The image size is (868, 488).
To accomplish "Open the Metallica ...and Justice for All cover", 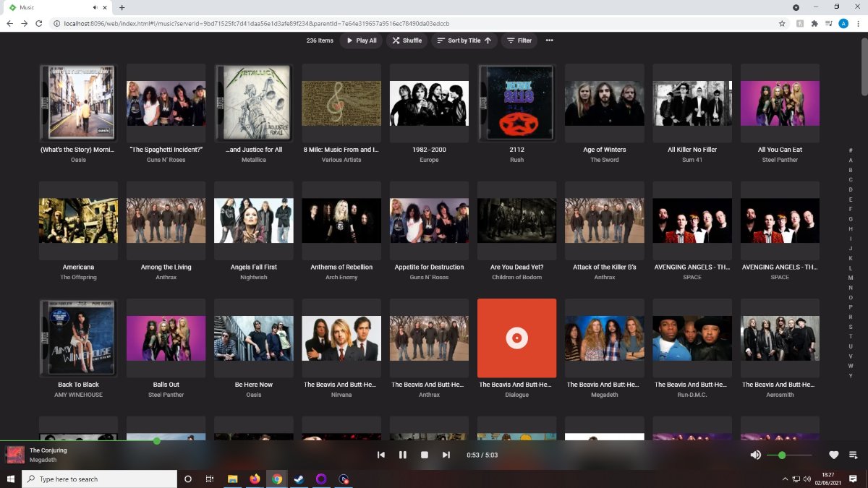I will pos(254,103).
